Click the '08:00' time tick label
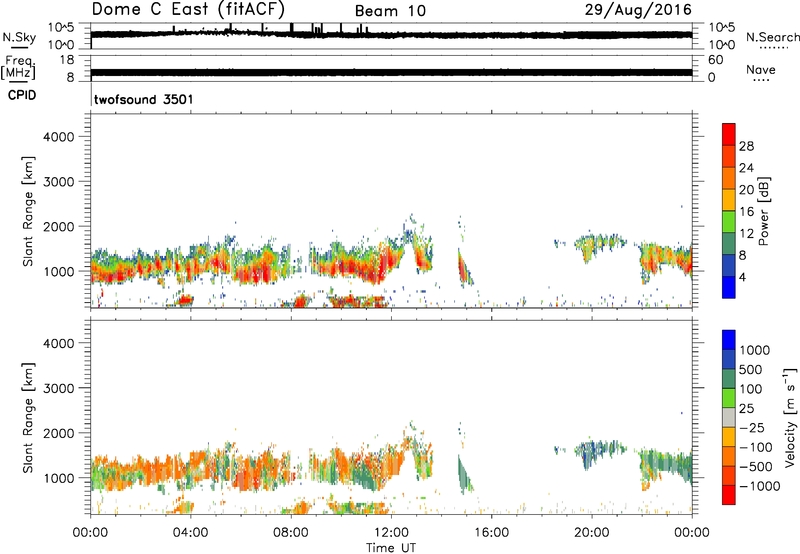Viewport: 800px width, 554px height. 291,533
